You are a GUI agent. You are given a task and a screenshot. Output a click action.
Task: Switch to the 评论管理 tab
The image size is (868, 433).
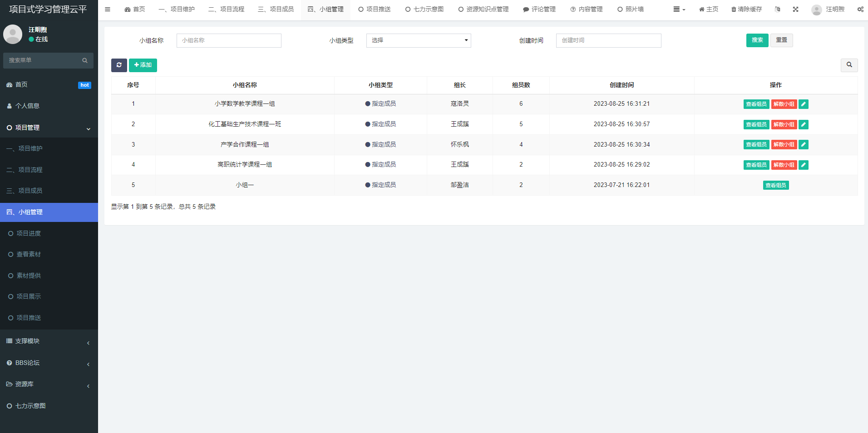[x=539, y=9]
